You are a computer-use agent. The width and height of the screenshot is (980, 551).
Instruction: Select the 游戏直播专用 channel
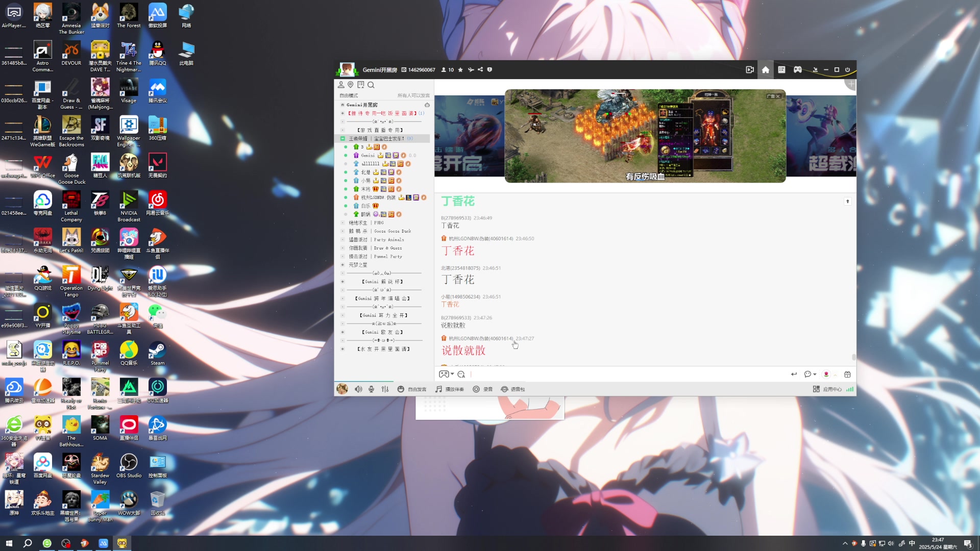pyautogui.click(x=380, y=130)
